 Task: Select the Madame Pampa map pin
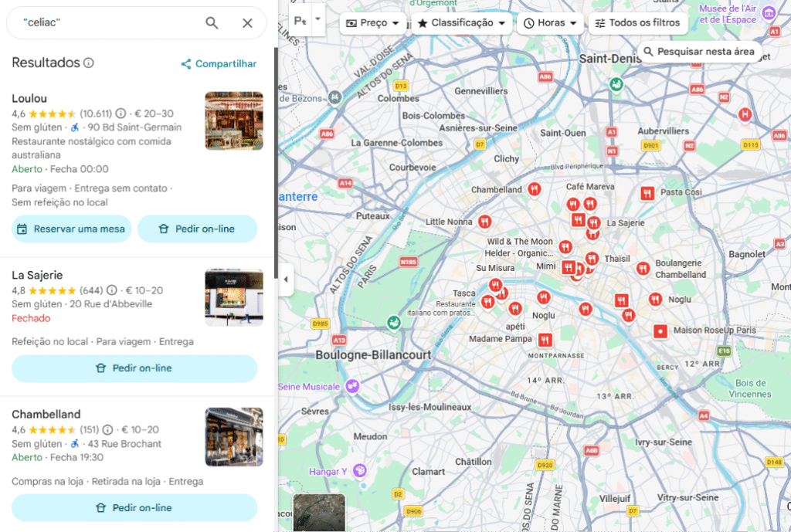[545, 340]
